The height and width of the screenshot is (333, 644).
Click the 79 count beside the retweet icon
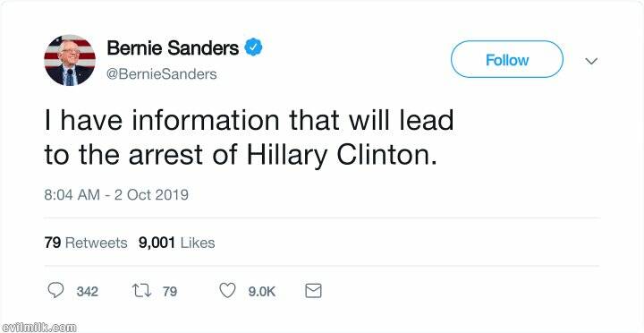170,292
